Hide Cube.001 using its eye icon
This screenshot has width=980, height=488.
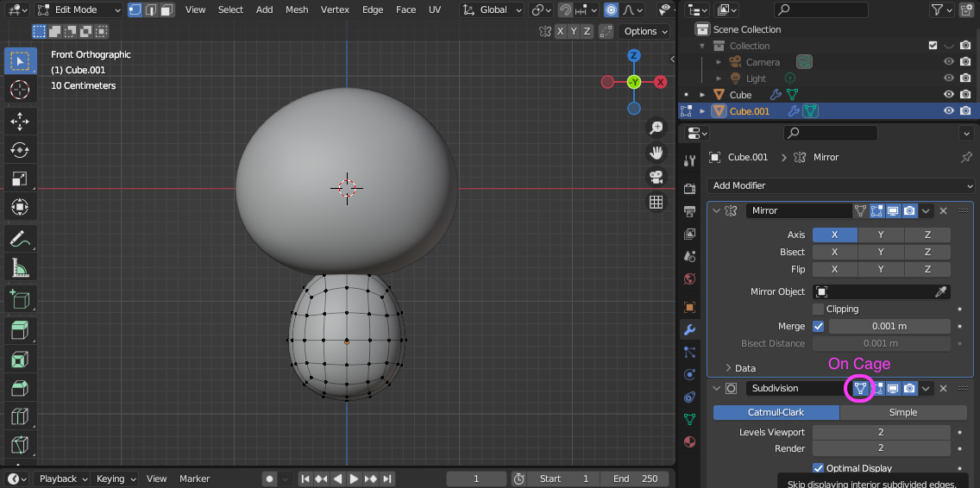tap(949, 111)
